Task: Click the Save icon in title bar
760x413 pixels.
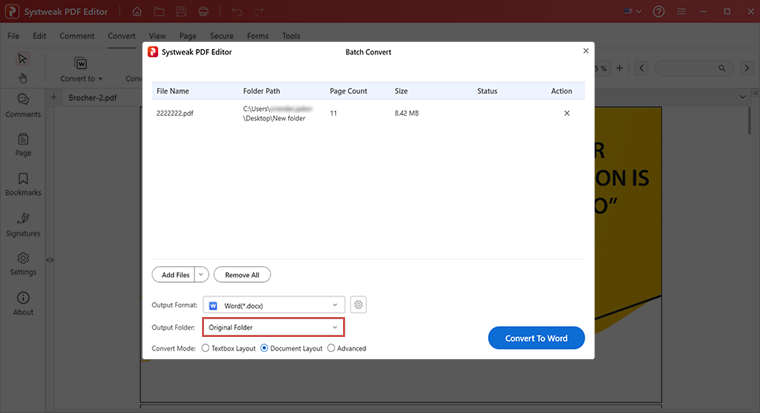Action: point(181,11)
